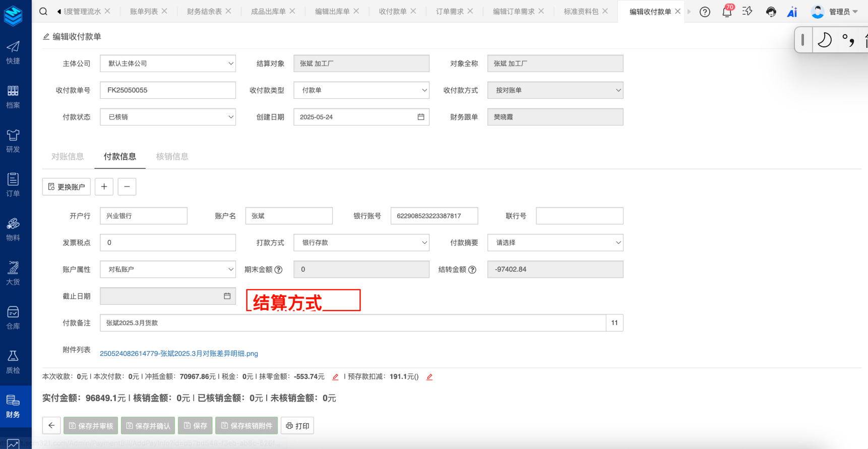Open the 打款方式 dropdown
Viewport: 868px width, 449px height.
click(x=361, y=242)
